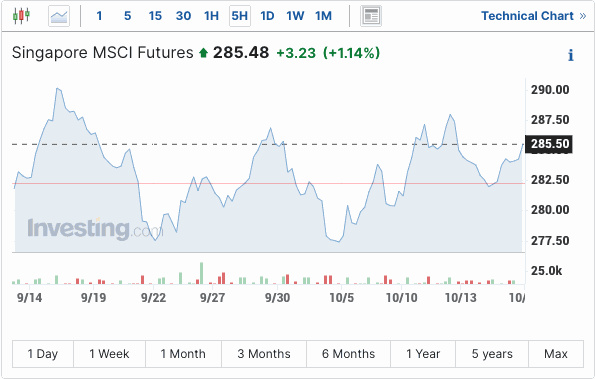The height and width of the screenshot is (379, 595).
Task: Click the 290.00 axis label
Action: 550,90
